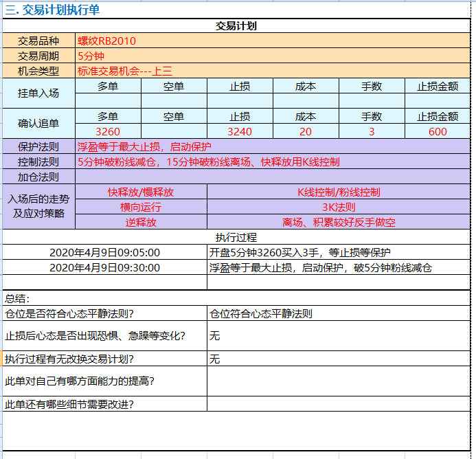Click the empty 空单 cell under 确认追单

(174, 131)
